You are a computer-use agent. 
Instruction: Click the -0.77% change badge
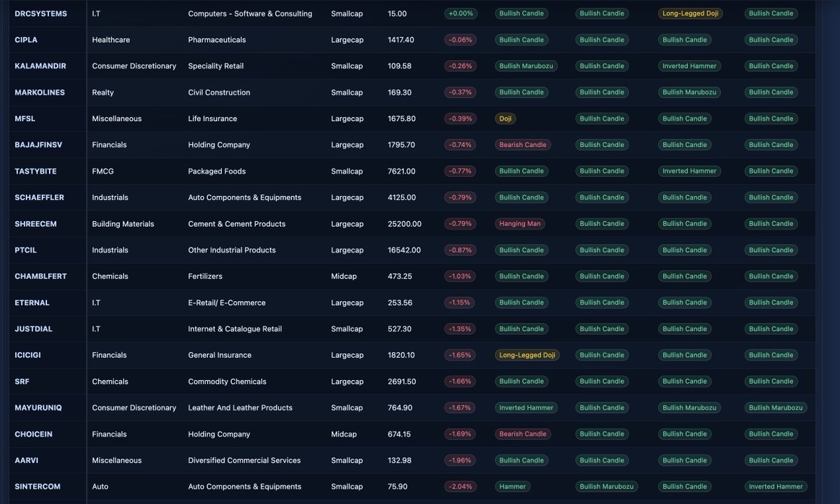tap(461, 171)
